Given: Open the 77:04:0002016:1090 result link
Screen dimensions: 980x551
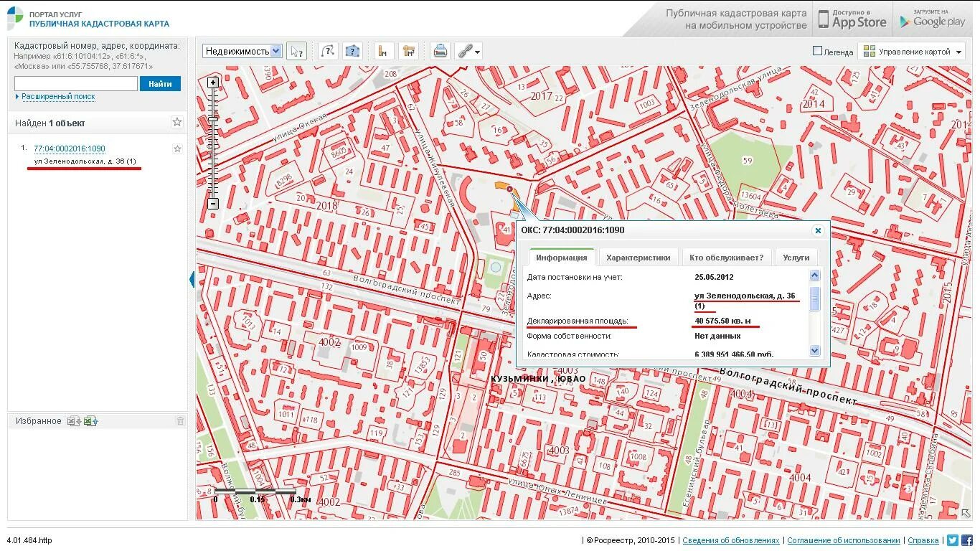Looking at the screenshot, I should pos(70,149).
